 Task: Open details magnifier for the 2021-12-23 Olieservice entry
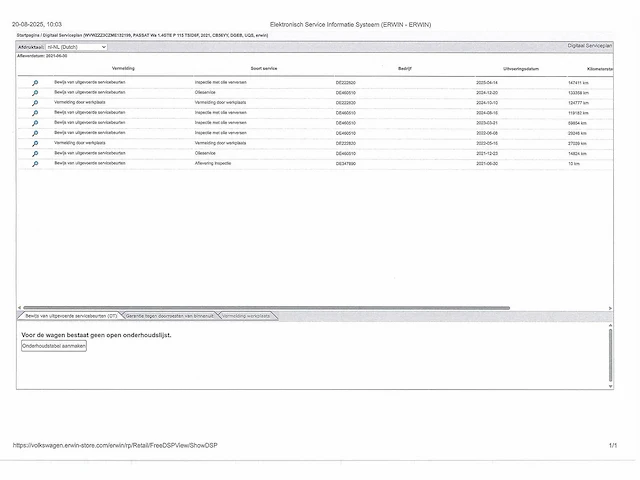(35, 154)
